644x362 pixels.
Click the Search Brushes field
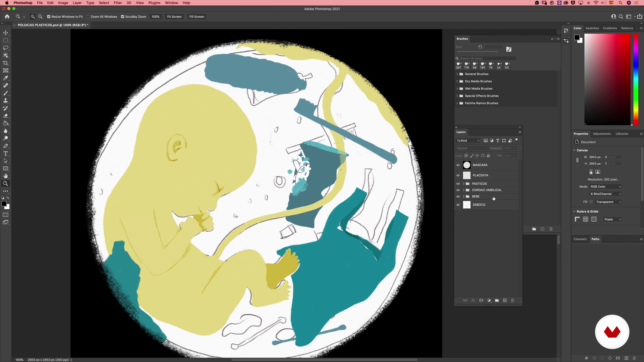pos(488,58)
